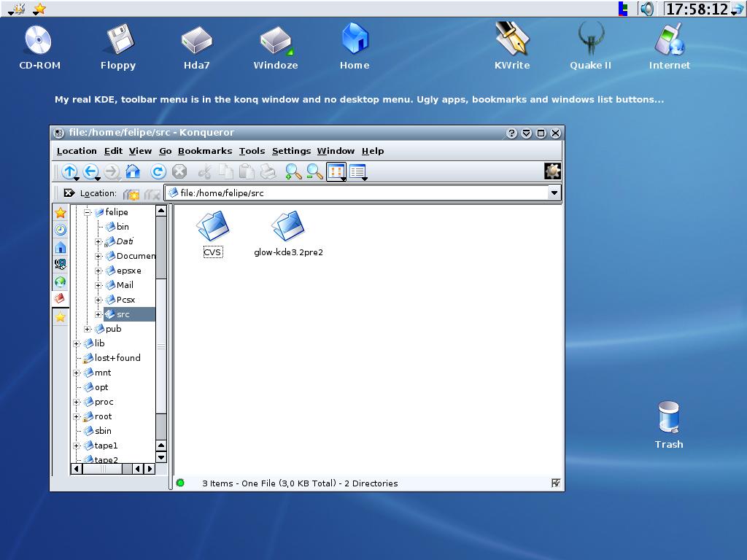Go up one directory level

69,171
